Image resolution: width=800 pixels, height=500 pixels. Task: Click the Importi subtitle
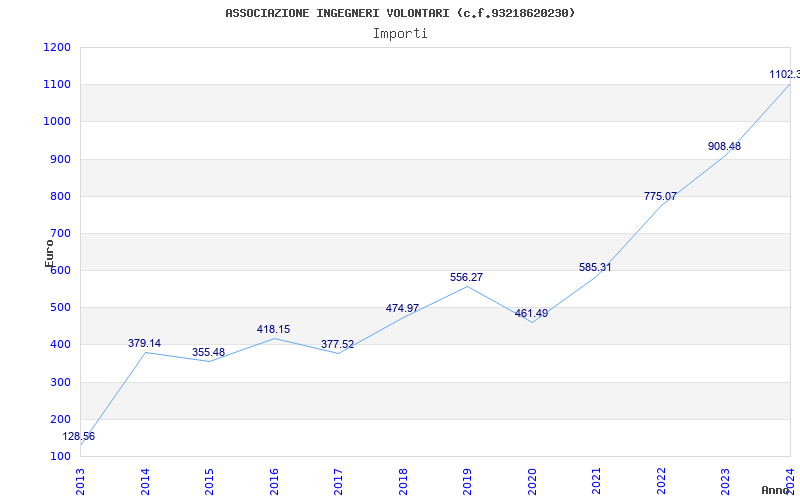[400, 34]
